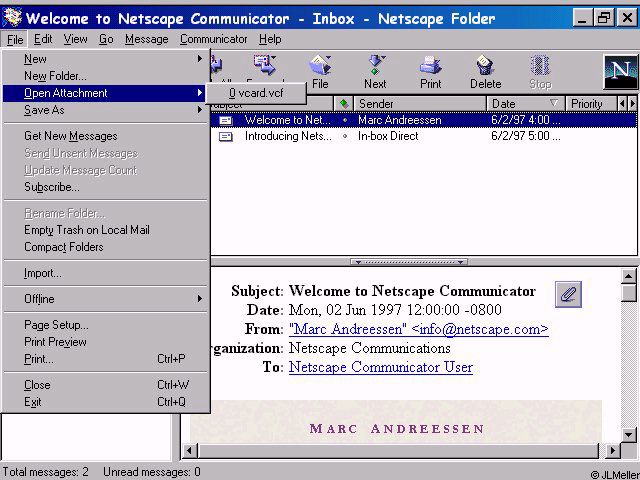The height and width of the screenshot is (480, 640).
Task: Expand the New submenu
Action: point(106,59)
